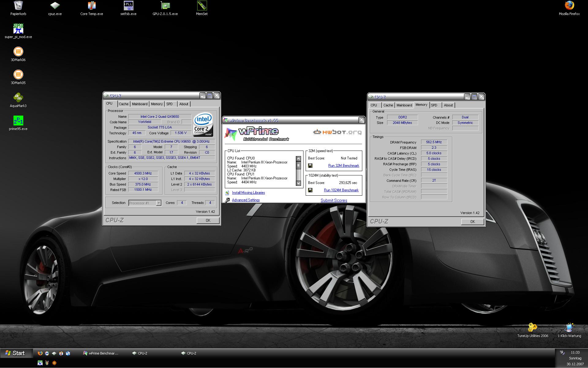This screenshot has width=588, height=368.
Task: Click save icon beside Run 1024M Benchmark
Action: [310, 190]
